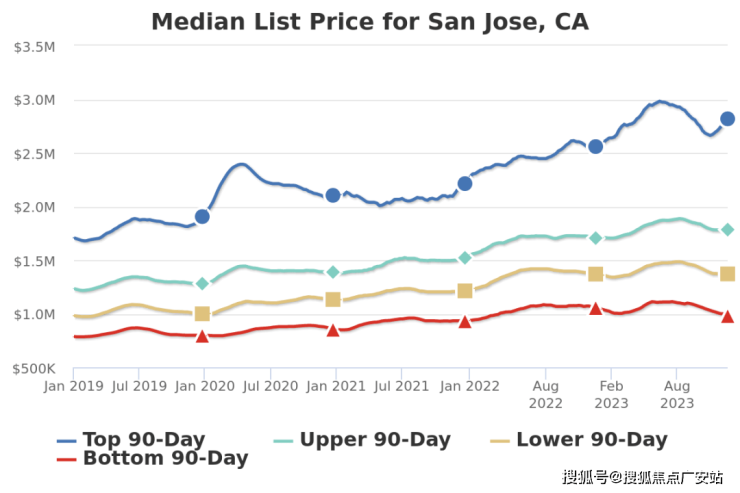
Task: Click the last Top 90-Day circle at chart's right edge
Action: point(728,119)
